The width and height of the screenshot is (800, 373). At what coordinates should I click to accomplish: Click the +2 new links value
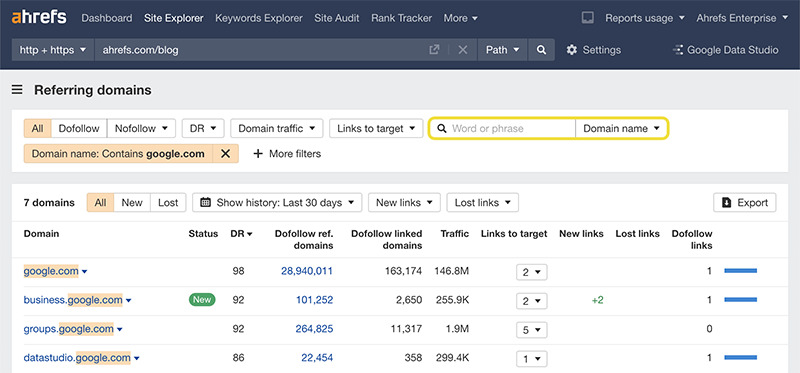click(597, 300)
